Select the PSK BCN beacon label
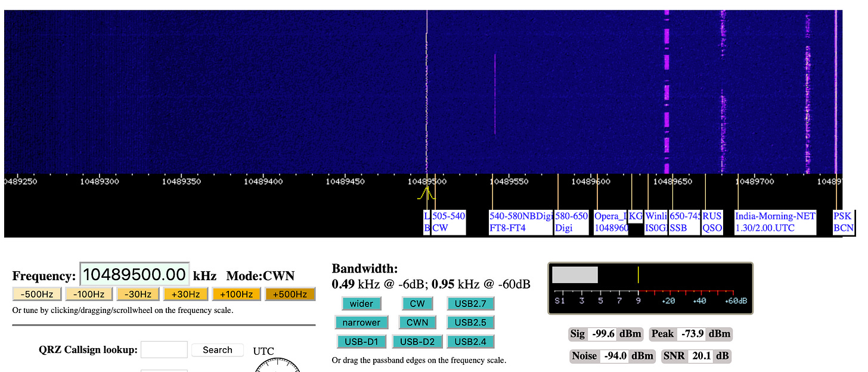 tap(844, 222)
